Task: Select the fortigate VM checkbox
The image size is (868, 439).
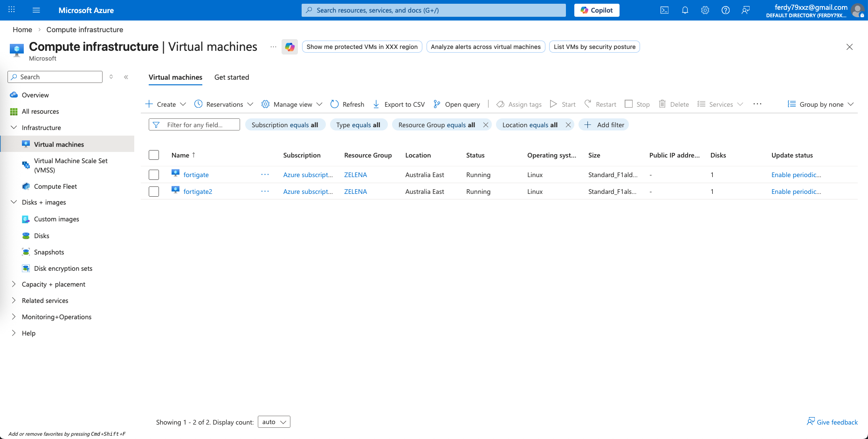Action: coord(154,175)
